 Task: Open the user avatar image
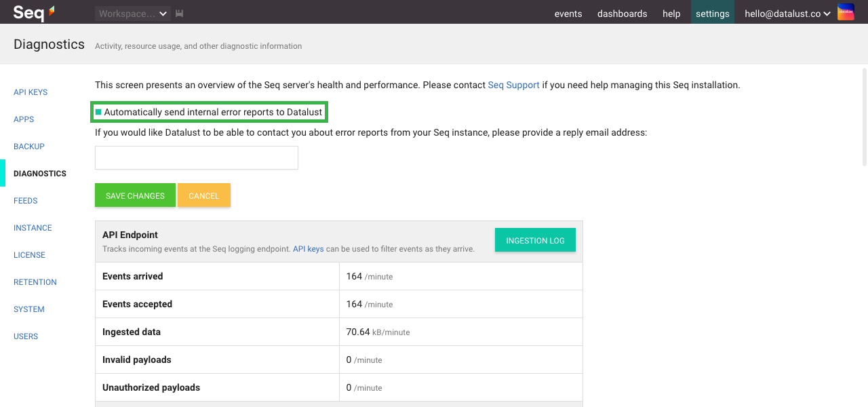pyautogui.click(x=846, y=12)
